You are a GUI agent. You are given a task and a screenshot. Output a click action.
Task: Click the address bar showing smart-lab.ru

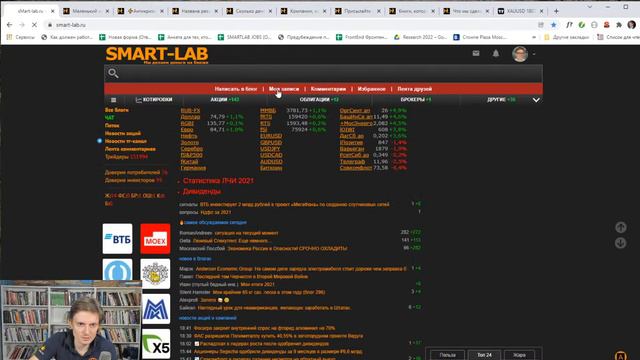point(286,25)
